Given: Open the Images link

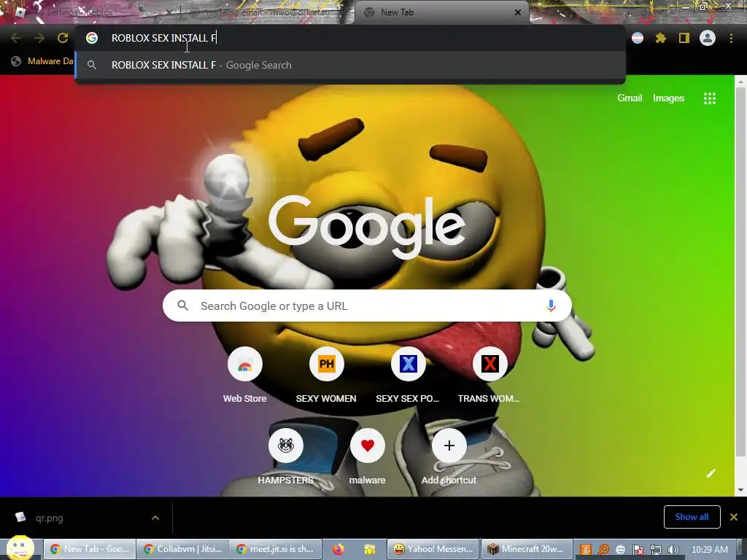Looking at the screenshot, I should tap(668, 98).
